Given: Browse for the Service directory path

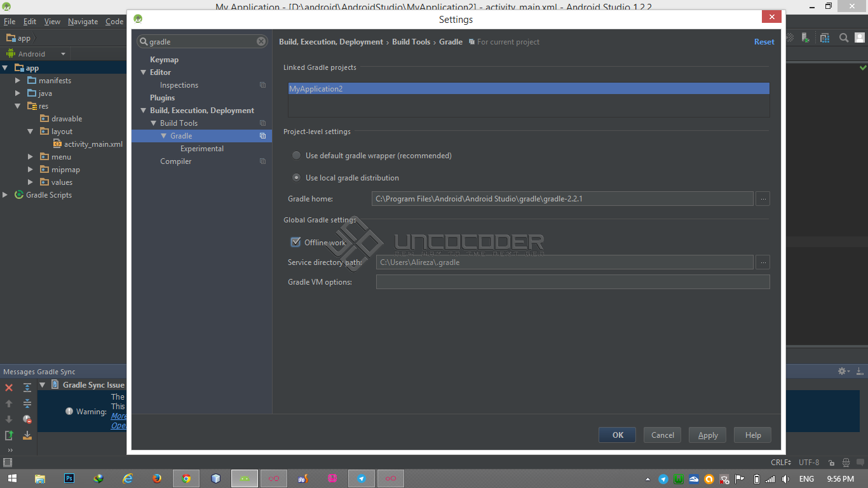Looking at the screenshot, I should coord(763,262).
